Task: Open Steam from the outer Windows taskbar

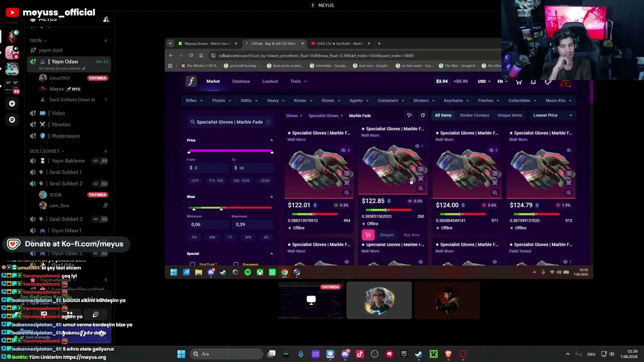Action: [x=419, y=354]
